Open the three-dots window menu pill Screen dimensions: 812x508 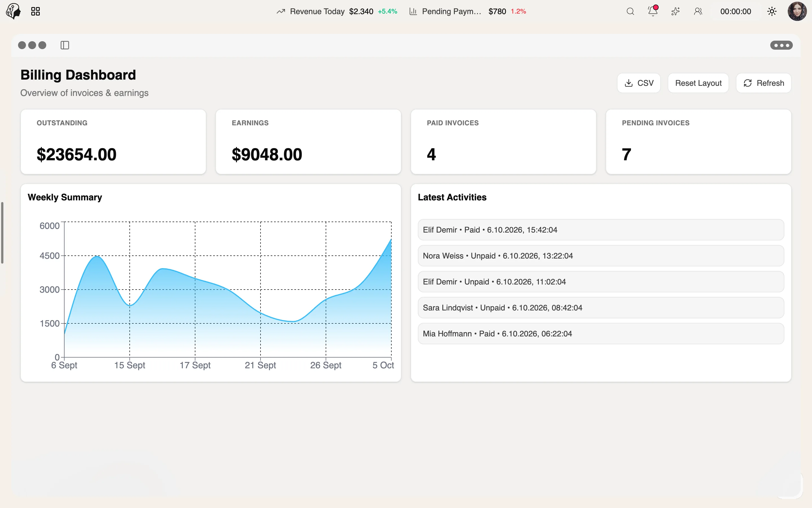pos(781,45)
